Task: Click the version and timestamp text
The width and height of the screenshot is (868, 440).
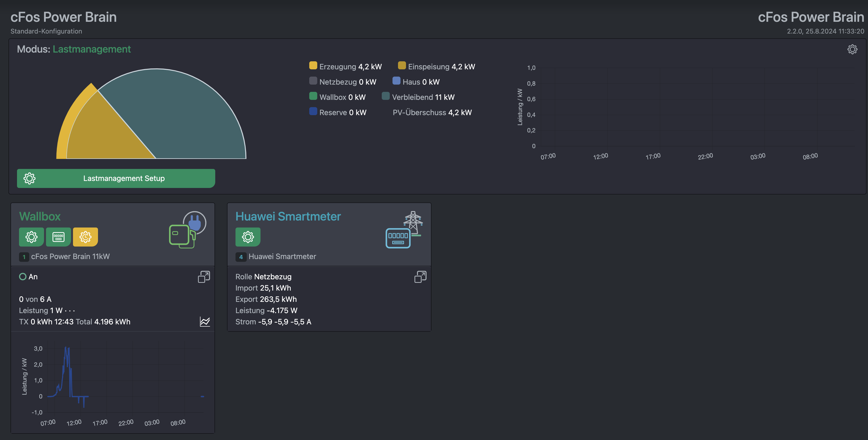Action: (x=825, y=31)
